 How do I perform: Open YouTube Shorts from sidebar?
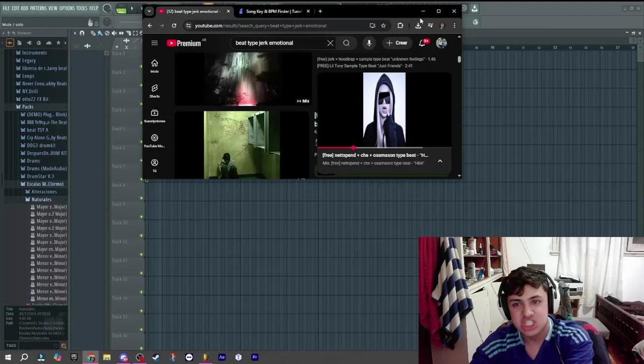(x=155, y=90)
